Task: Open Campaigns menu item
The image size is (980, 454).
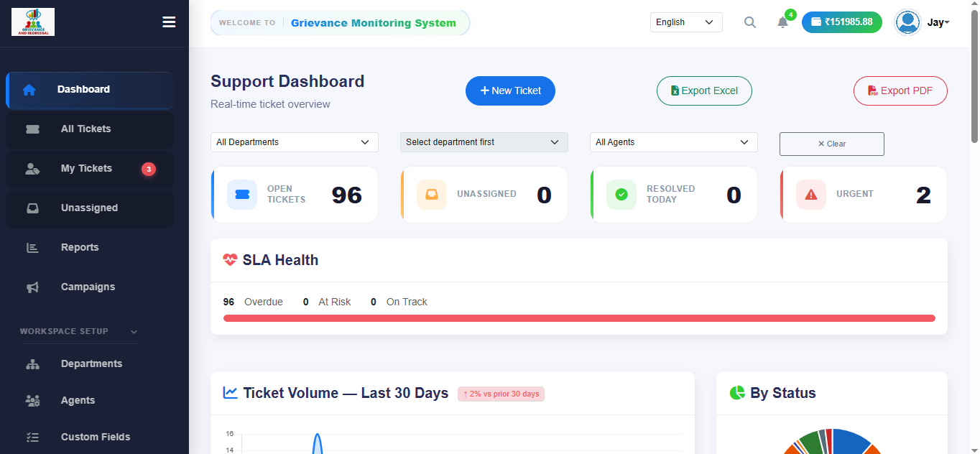Action: pyautogui.click(x=90, y=287)
